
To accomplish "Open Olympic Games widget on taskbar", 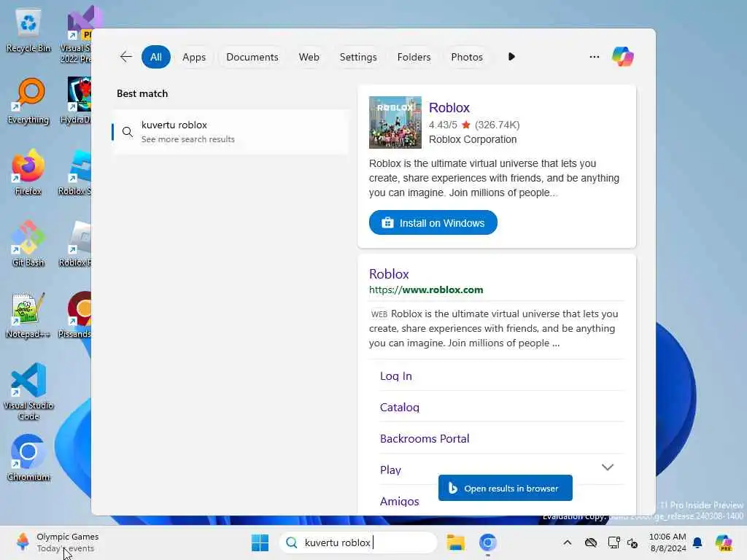I will point(57,542).
